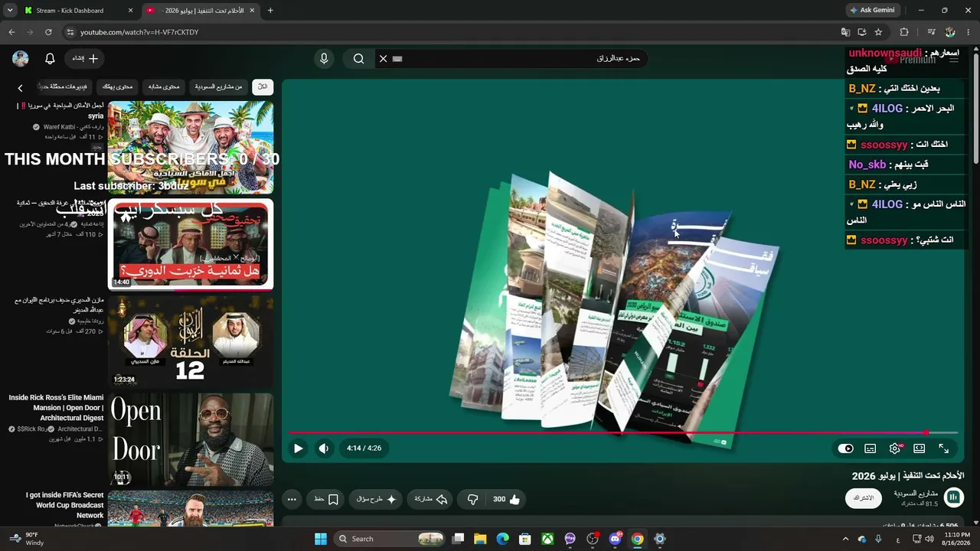Open Task View on taskbar
Screen dimensions: 980x551
coord(458,539)
